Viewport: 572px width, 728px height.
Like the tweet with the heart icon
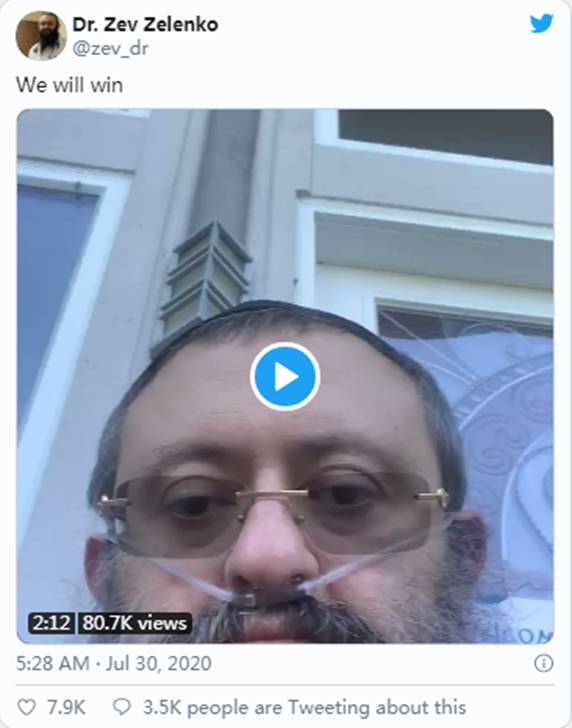[x=26, y=707]
